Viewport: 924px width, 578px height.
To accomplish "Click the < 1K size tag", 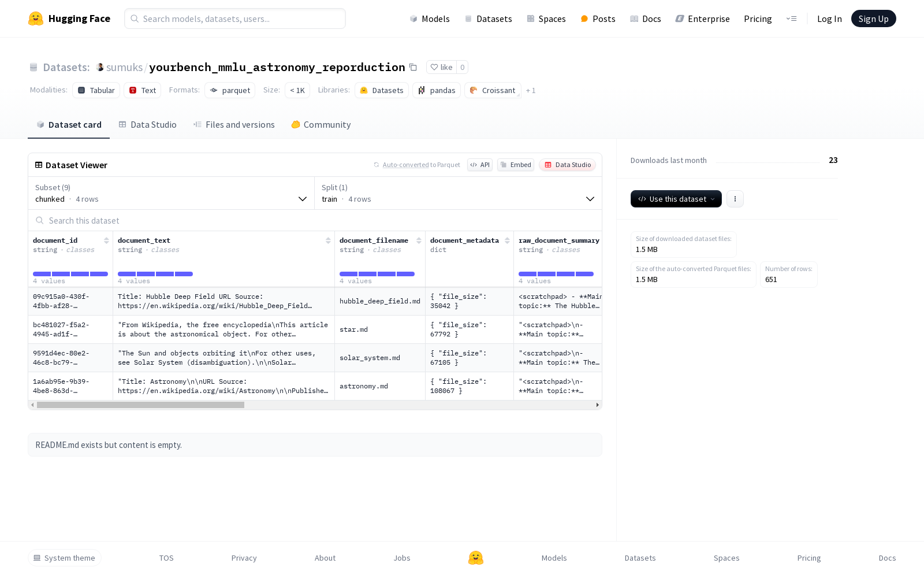I will pos(297,90).
